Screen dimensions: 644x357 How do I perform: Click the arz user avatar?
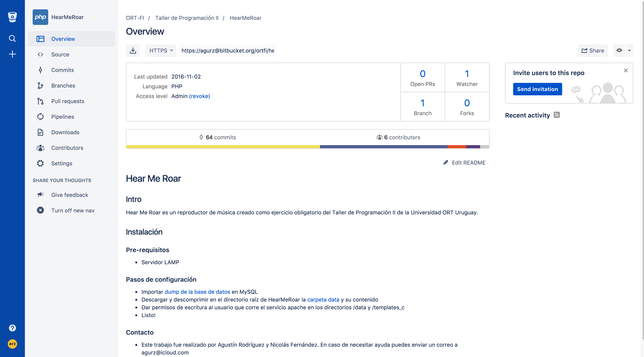12,344
